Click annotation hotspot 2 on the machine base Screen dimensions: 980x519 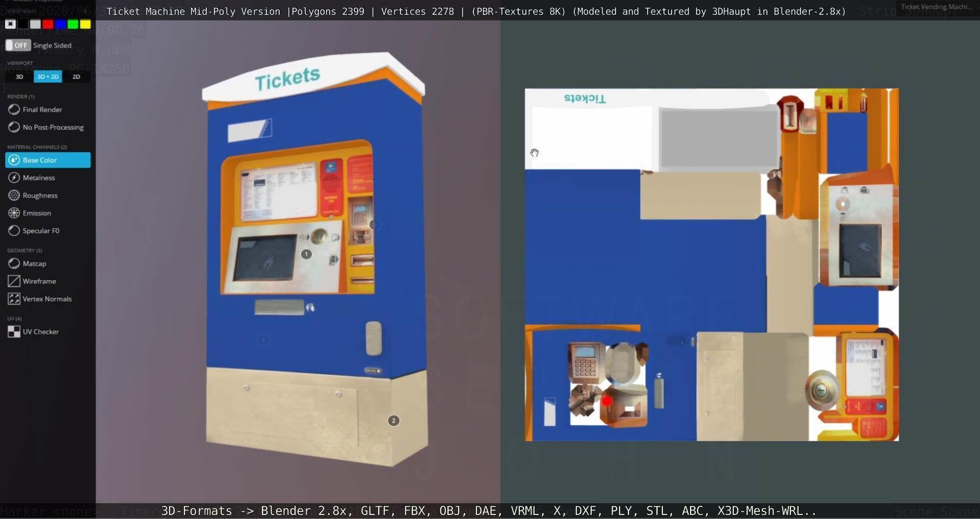pos(393,421)
